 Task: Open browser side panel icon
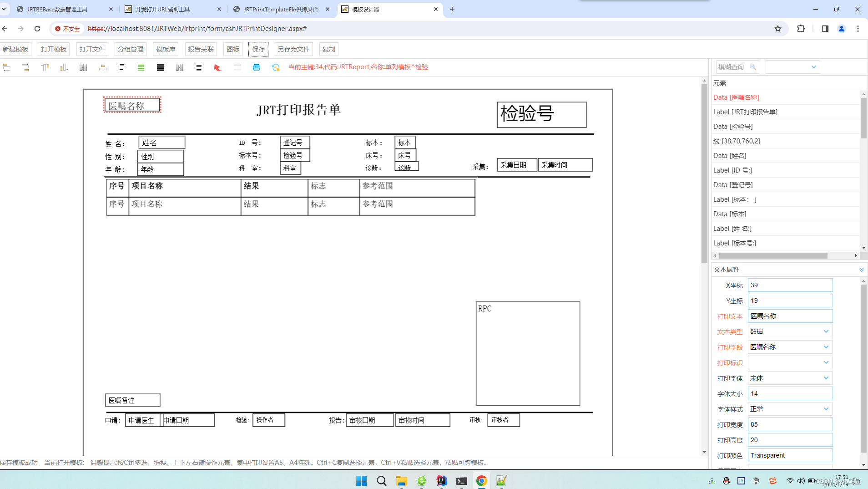825,29
